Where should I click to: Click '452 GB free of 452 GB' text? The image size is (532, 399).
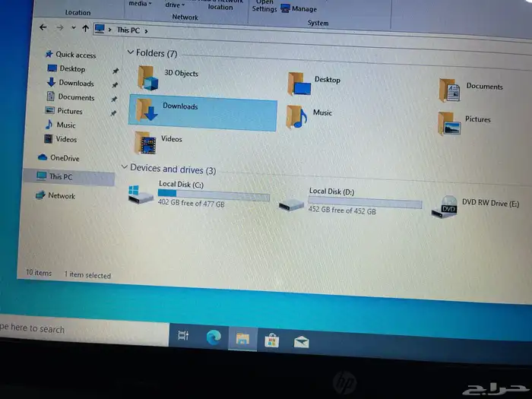point(342,210)
